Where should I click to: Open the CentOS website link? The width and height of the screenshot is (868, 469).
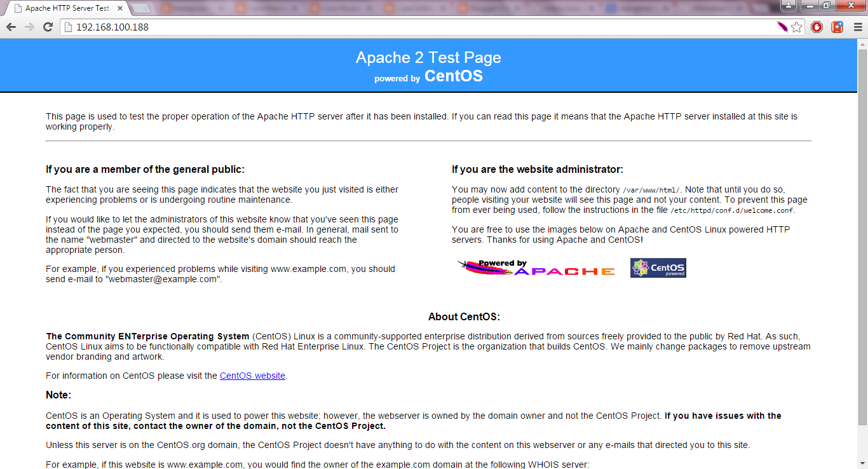252,376
